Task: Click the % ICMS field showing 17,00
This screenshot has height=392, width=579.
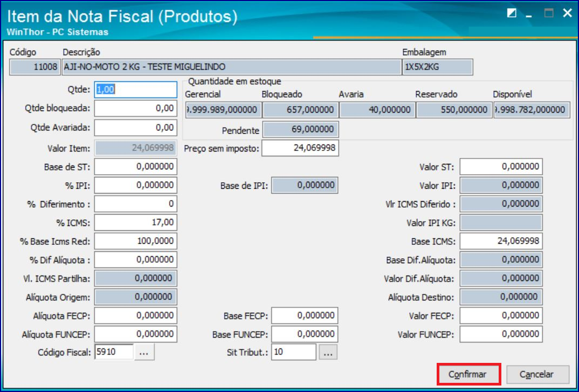Action: [x=135, y=222]
